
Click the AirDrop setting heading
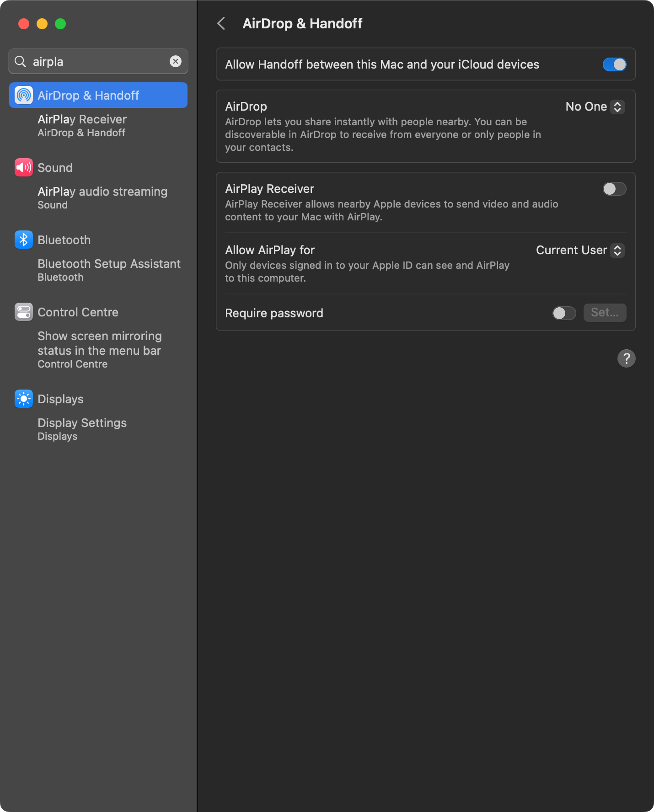(x=246, y=107)
